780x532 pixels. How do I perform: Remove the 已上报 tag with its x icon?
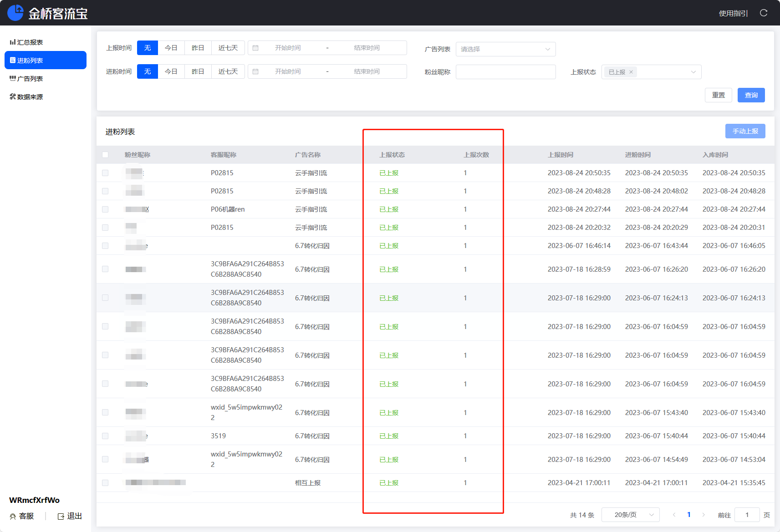click(631, 72)
